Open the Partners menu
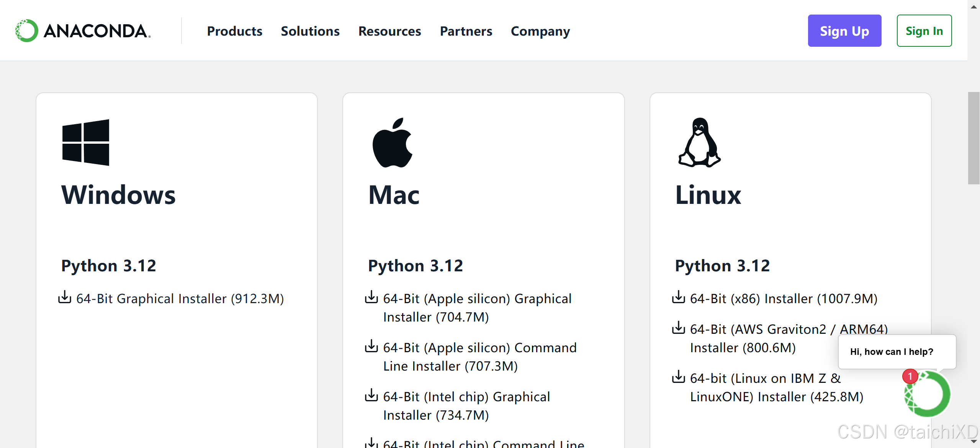Image resolution: width=980 pixels, height=448 pixels. pos(466,31)
